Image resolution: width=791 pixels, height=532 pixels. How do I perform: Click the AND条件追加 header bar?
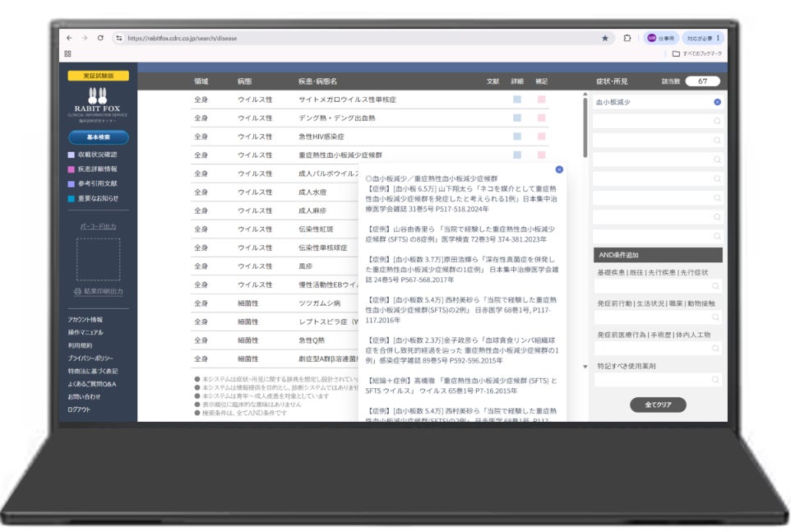click(x=658, y=255)
